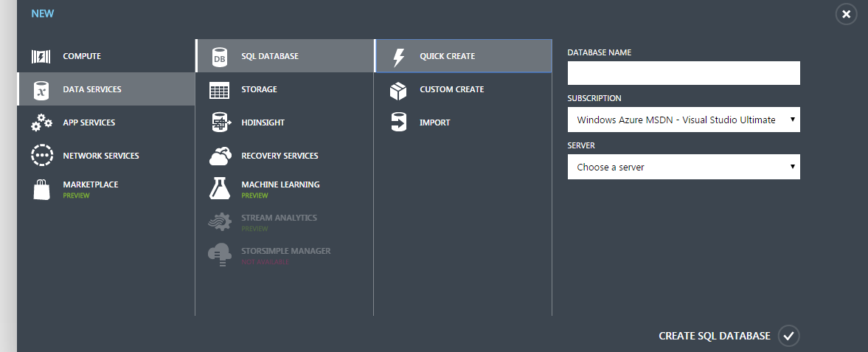Click the STORSIMPLE MANAGER label
Screen dimensions: 868x352
tap(285, 251)
